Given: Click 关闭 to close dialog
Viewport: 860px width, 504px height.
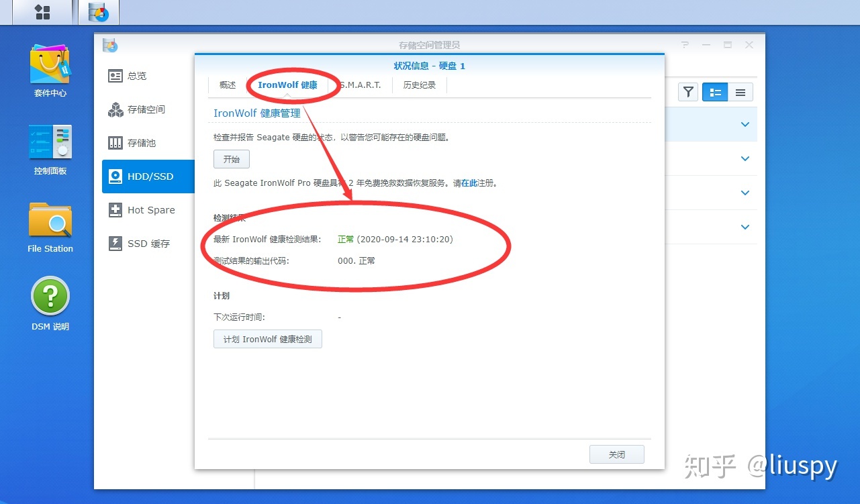Looking at the screenshot, I should point(617,454).
